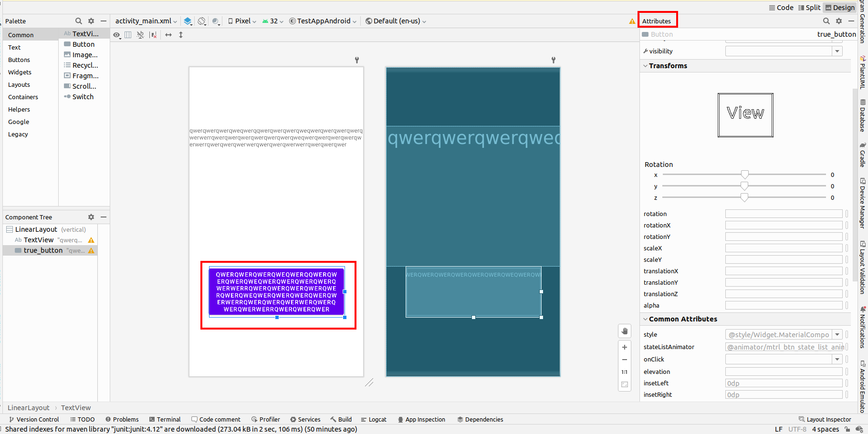Zoom to fit screen icon

click(x=625, y=384)
